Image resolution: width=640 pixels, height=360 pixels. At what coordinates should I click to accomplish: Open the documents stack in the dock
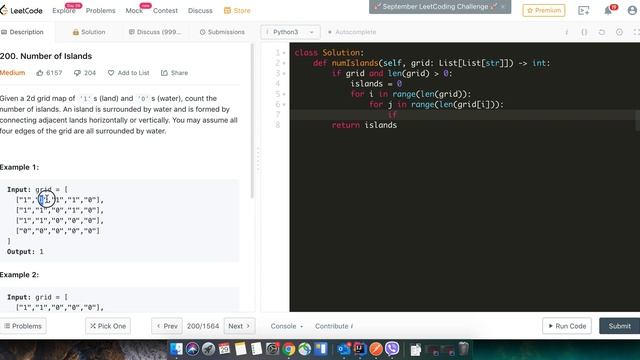click(416, 350)
